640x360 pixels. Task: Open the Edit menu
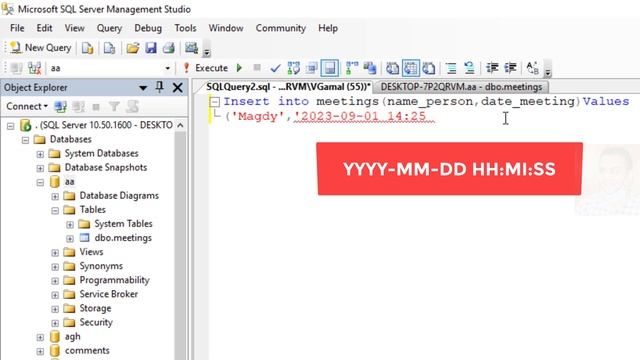coord(44,28)
